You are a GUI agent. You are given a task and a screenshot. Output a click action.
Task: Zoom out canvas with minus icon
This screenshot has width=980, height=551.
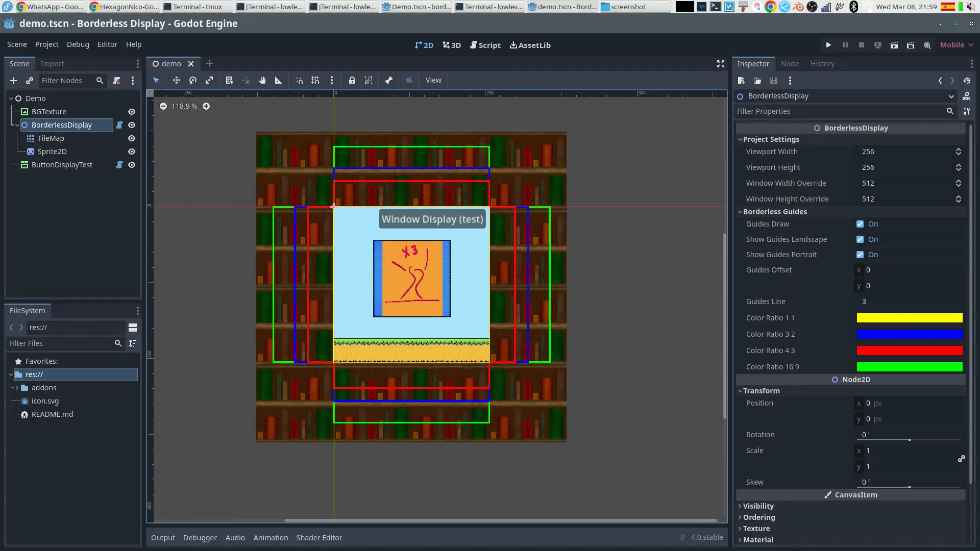[x=163, y=106]
